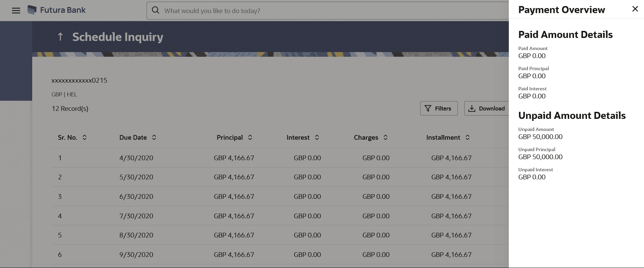Sort by Sr. No. column arrows
The width and height of the screenshot is (644, 268).
coord(85,137)
